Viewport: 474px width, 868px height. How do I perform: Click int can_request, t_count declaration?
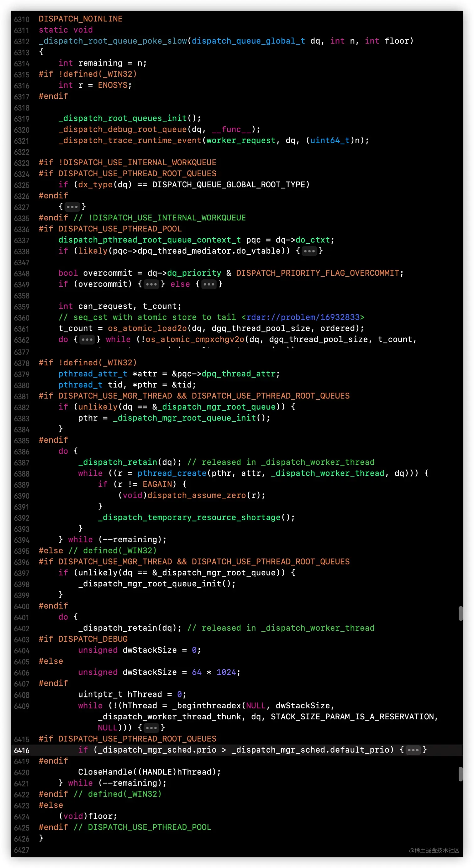tap(120, 306)
